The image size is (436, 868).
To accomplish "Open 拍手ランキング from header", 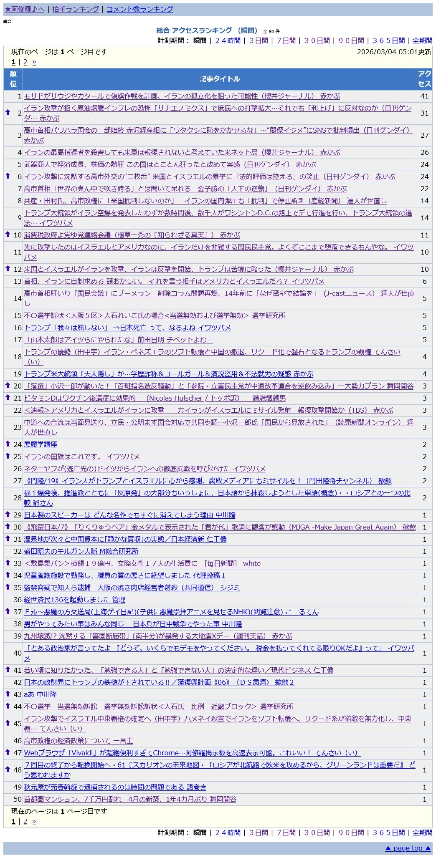I will tap(76, 9).
